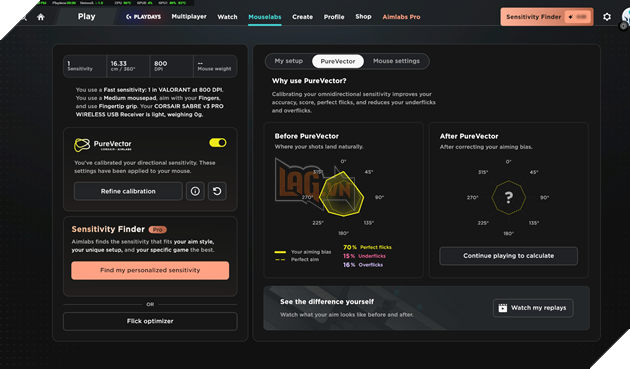Go to Profile page

click(x=334, y=17)
